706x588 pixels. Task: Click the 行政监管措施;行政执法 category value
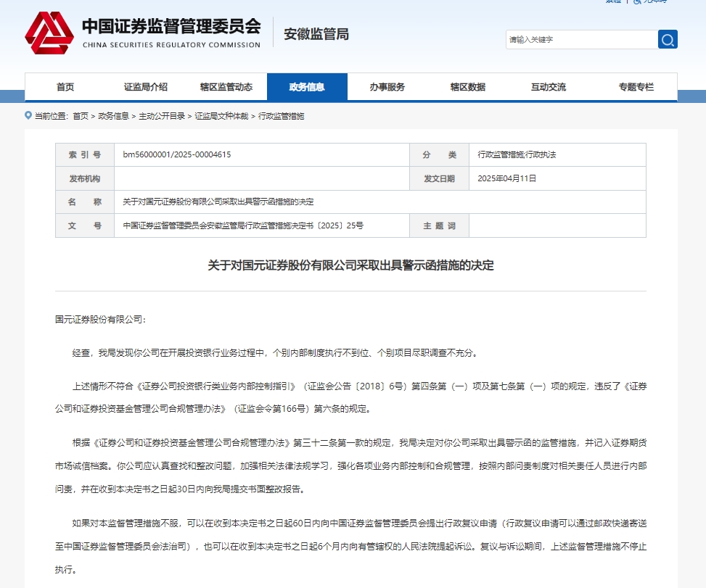click(517, 154)
